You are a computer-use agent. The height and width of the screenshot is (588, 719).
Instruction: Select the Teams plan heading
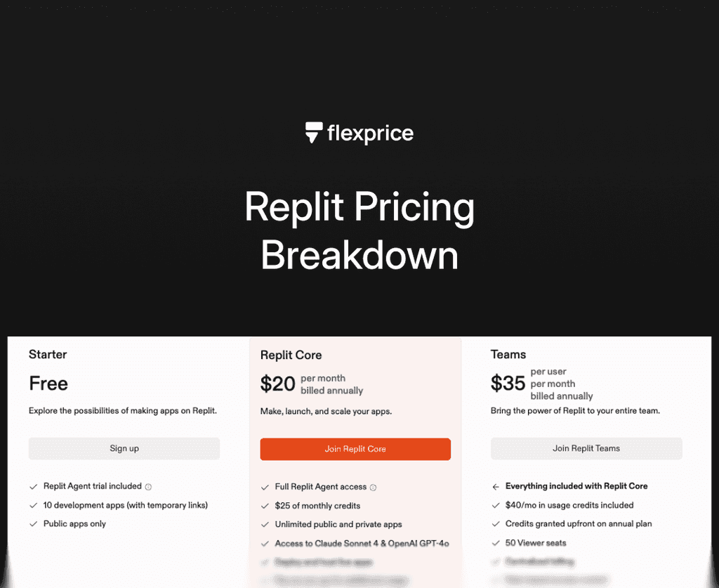click(508, 355)
